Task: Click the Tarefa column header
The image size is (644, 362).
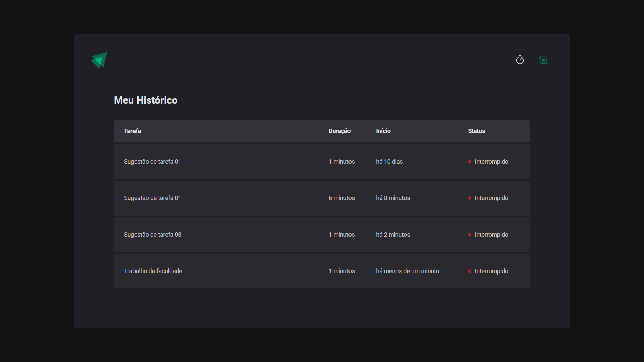Action: click(x=132, y=131)
